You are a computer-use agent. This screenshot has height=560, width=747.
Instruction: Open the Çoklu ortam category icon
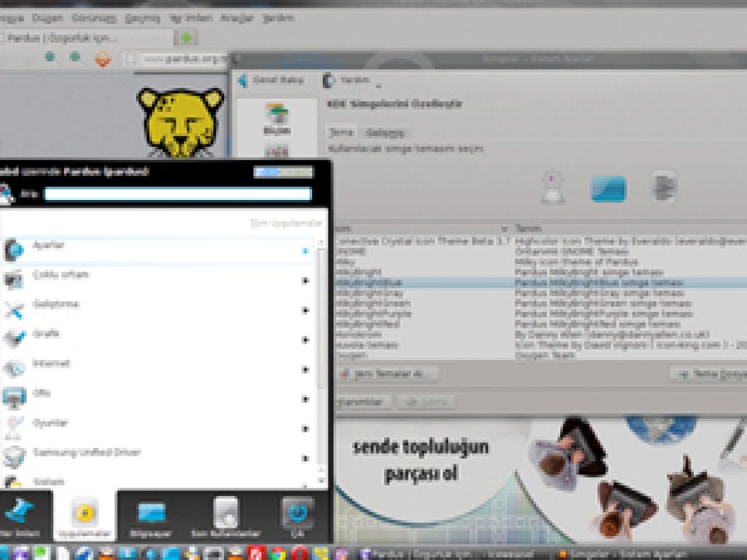[x=13, y=280]
